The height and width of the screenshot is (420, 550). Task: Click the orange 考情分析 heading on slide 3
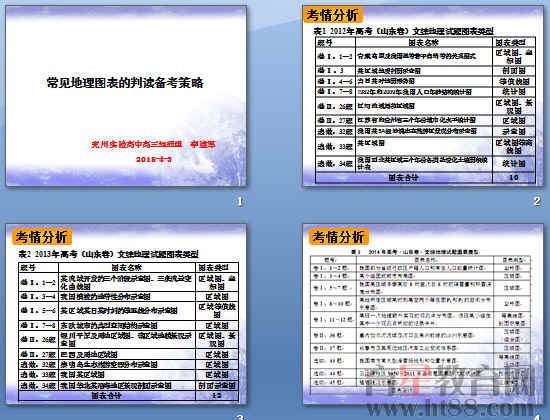[x=41, y=237]
